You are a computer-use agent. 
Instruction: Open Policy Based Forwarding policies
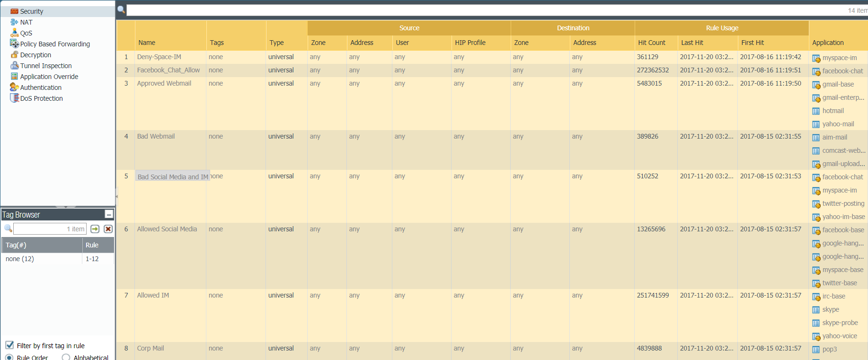pos(55,44)
